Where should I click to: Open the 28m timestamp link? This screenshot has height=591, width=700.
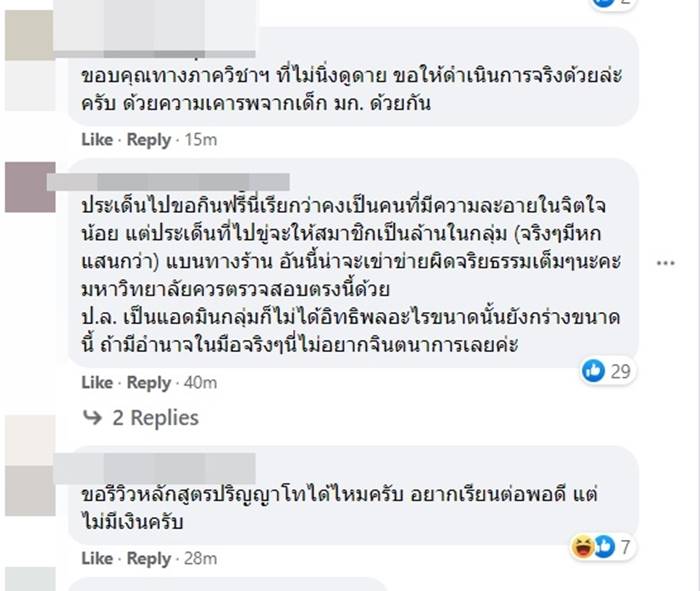pos(202,558)
